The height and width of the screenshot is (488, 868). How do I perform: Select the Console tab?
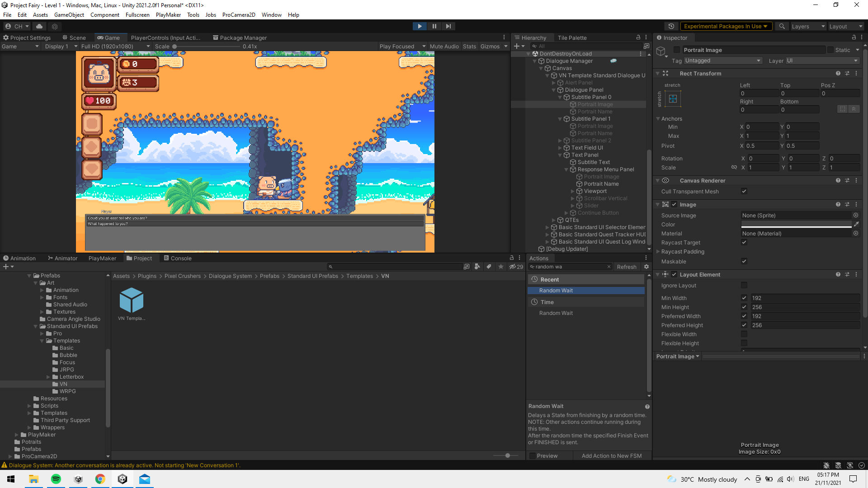[x=181, y=258]
